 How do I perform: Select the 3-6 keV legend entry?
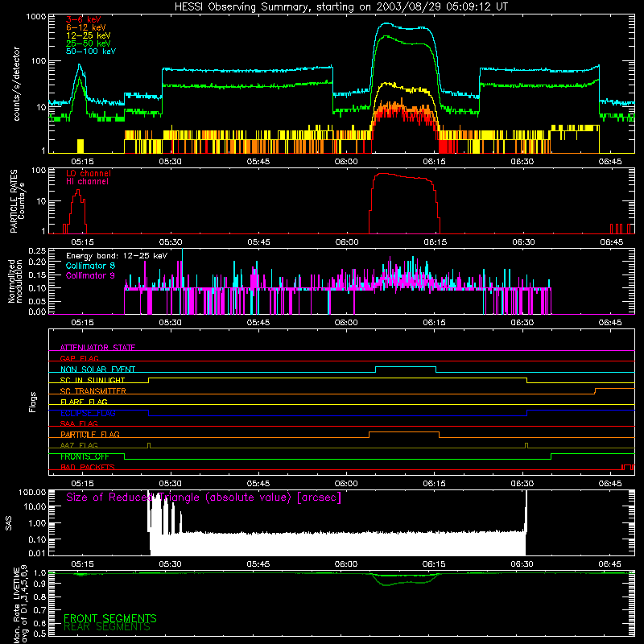[x=83, y=19]
